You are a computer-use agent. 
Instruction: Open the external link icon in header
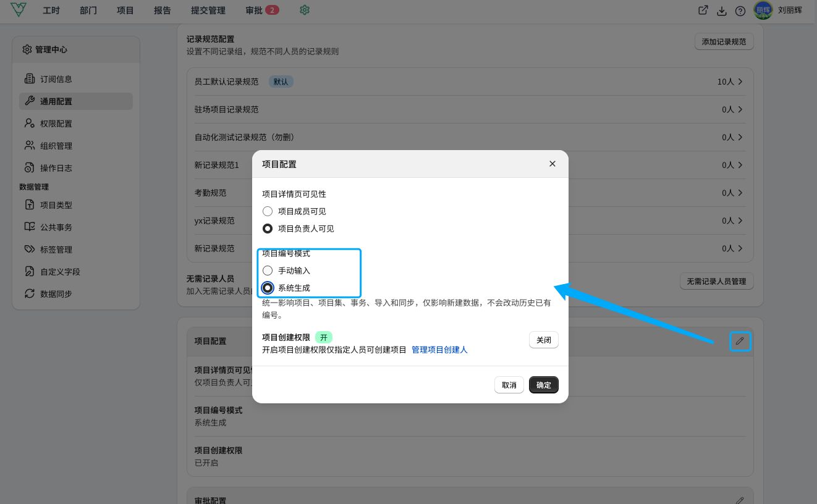tap(703, 10)
